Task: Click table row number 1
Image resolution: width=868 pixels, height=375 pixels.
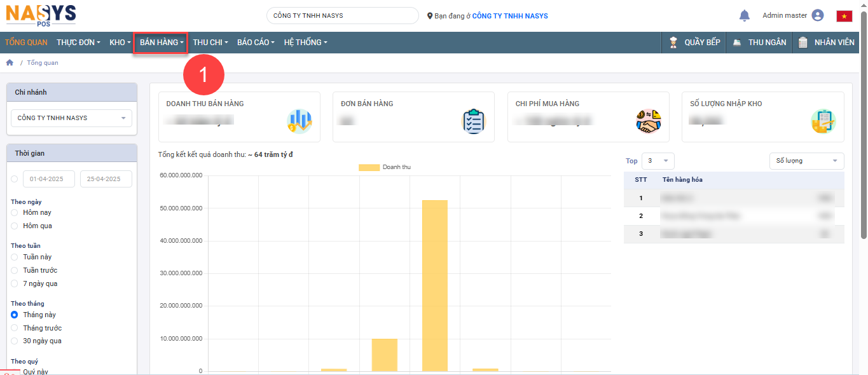Action: coord(734,198)
